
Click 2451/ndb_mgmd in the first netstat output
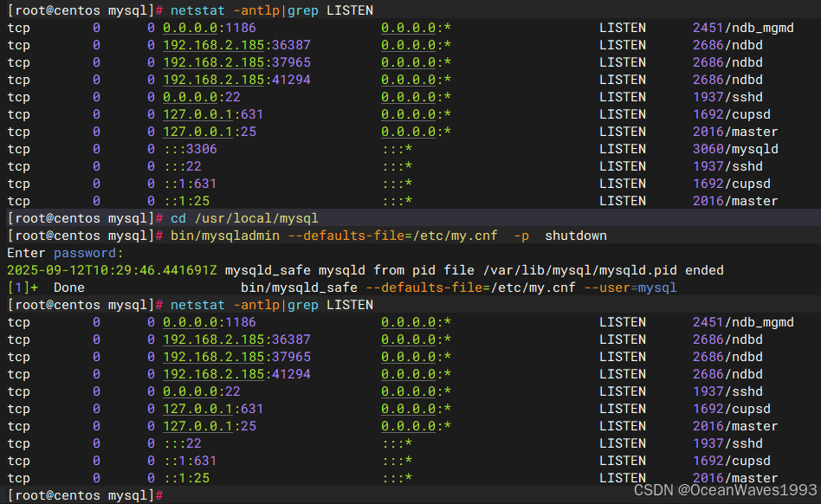[x=743, y=28]
